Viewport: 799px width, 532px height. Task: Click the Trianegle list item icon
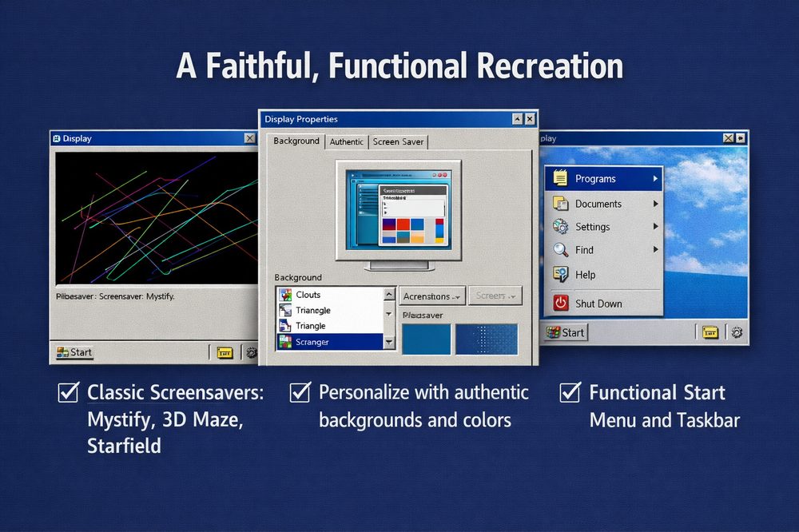click(x=285, y=310)
